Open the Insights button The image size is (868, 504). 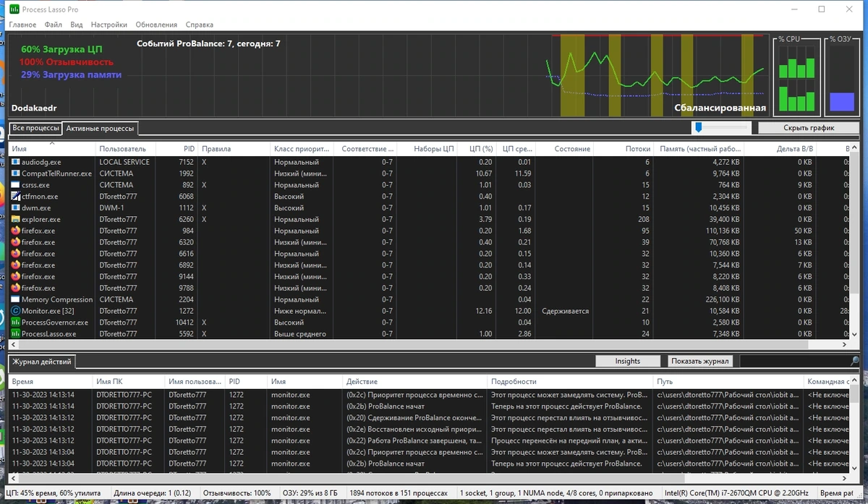628,361
